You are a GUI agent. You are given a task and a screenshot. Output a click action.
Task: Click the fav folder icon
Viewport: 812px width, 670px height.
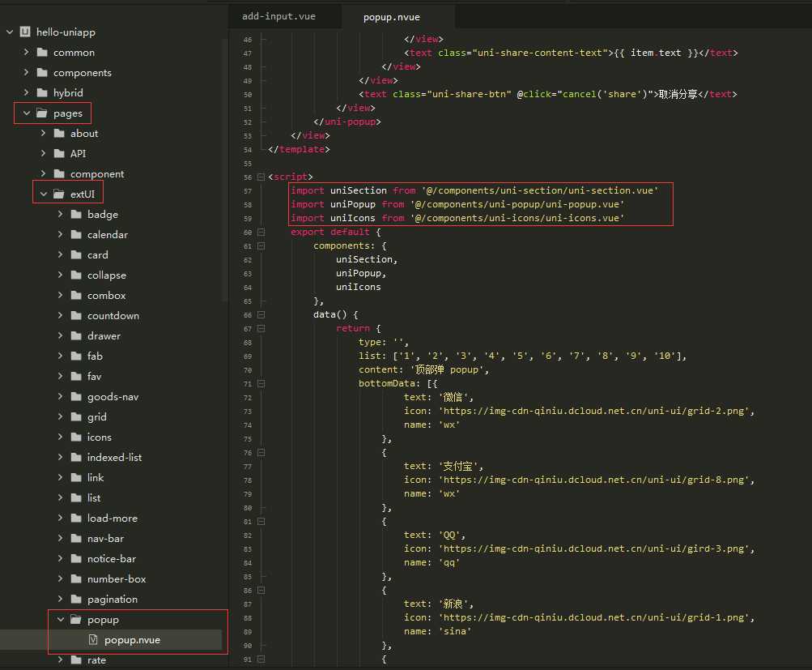[76, 376]
